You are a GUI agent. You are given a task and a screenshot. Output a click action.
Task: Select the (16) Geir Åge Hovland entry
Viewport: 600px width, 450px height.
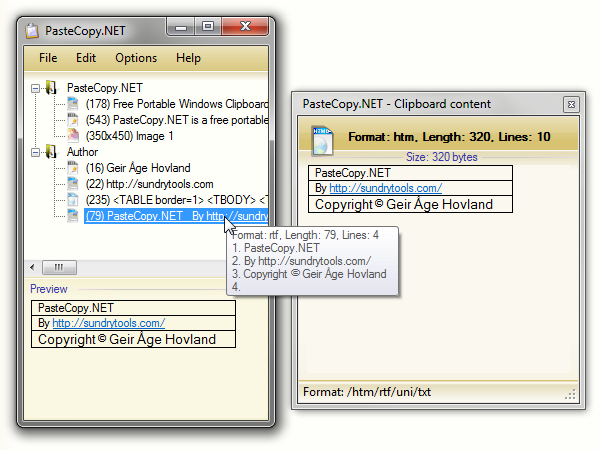138,168
